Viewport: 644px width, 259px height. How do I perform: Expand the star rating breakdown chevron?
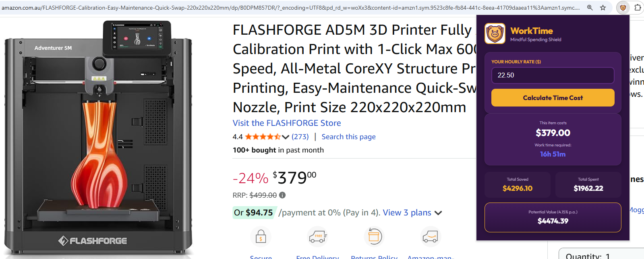click(x=286, y=137)
